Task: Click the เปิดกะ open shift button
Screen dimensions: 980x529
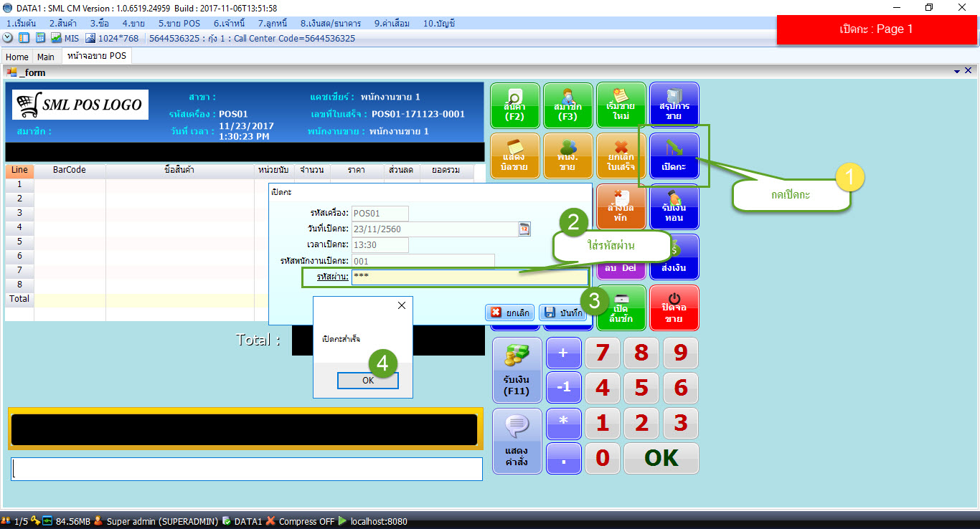Action: (x=674, y=156)
